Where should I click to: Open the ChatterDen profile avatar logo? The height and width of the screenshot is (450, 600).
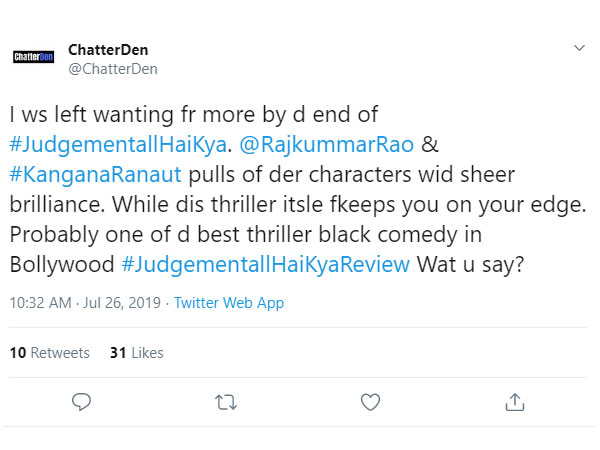[33, 57]
